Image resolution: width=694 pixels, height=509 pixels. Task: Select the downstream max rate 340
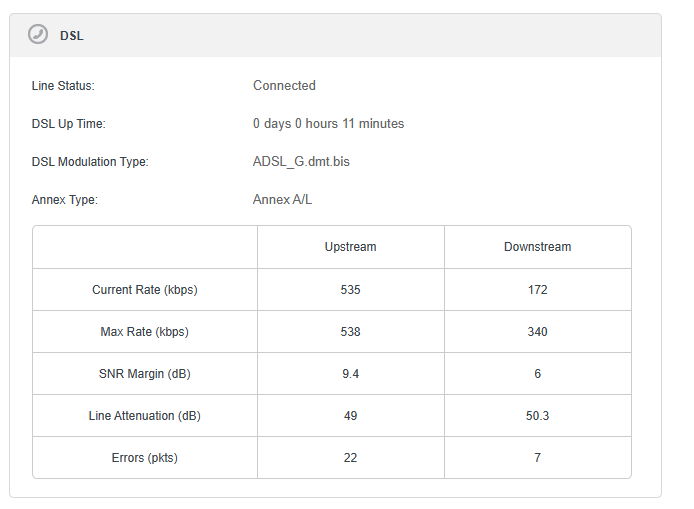tap(537, 332)
